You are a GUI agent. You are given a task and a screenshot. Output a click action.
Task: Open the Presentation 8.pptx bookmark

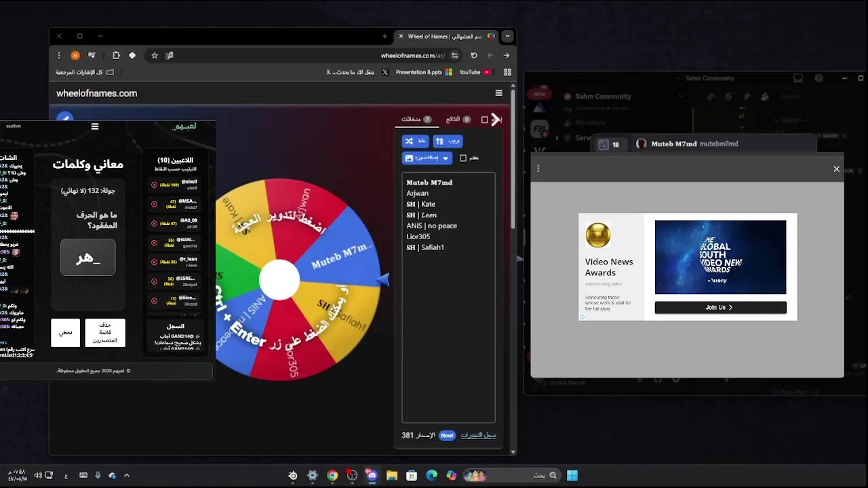424,72
